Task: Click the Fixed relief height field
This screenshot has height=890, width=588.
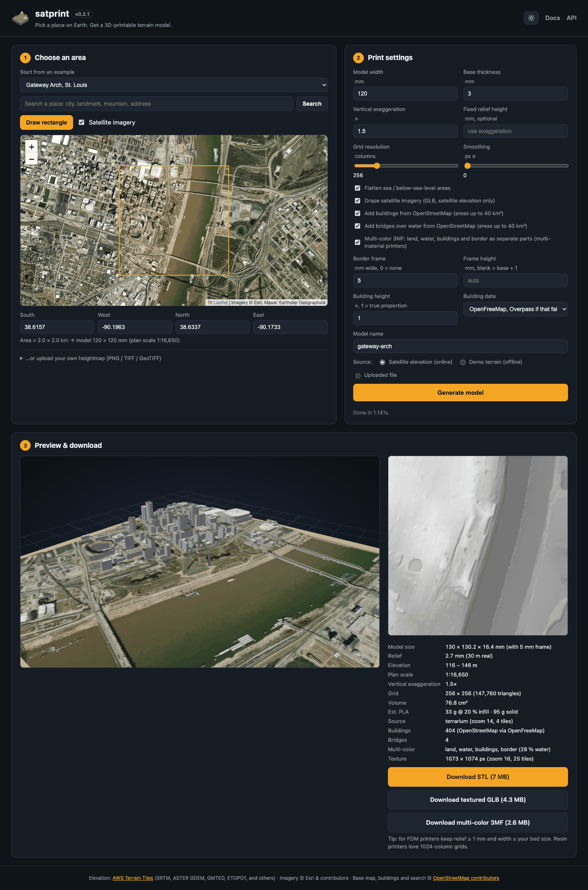Action: click(515, 131)
